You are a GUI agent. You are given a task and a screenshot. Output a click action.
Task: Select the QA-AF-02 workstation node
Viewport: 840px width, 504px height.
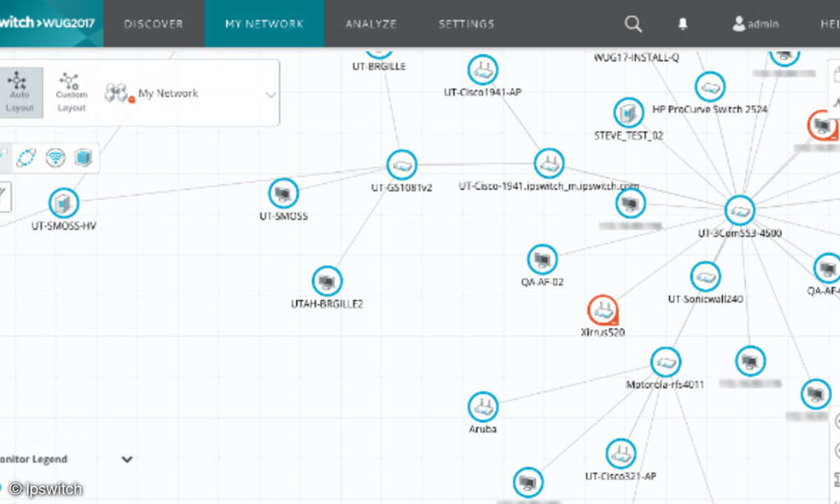click(542, 260)
